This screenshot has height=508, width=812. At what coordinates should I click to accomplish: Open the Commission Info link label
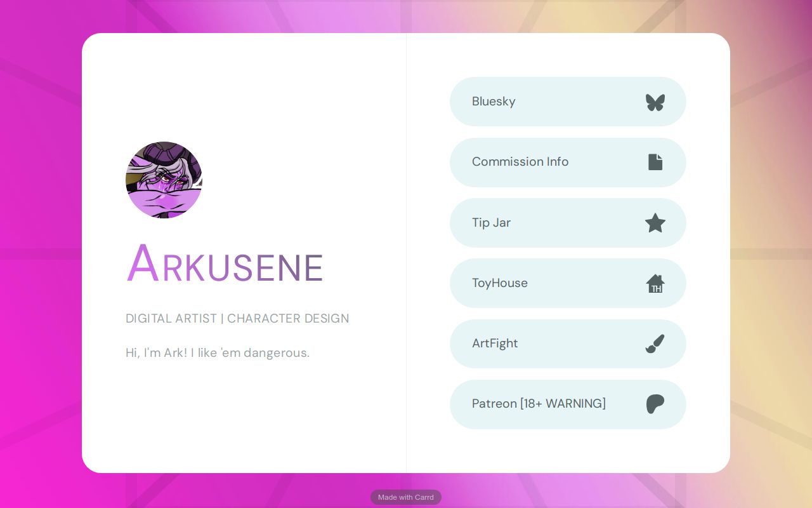tap(520, 162)
